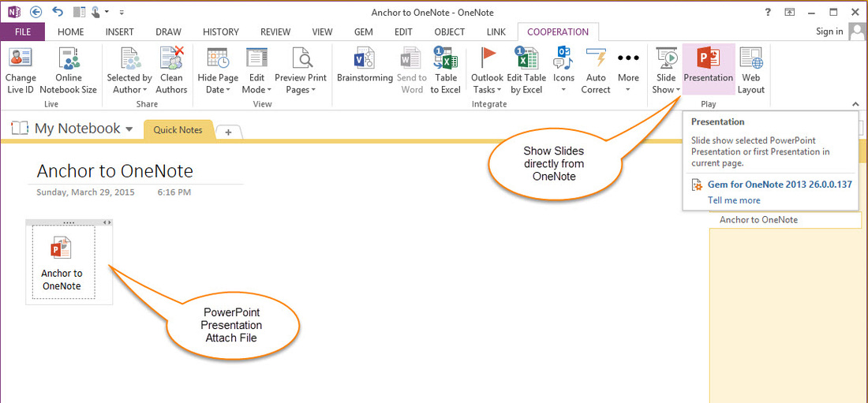
Task: Select the Quick Notes section tab
Action: point(178,130)
